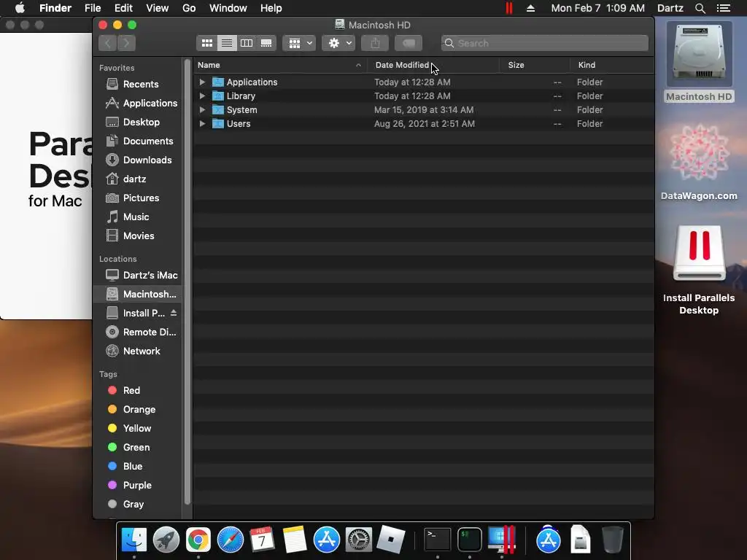This screenshot has height=560, width=747.
Task: Select the System folder row
Action: 424,109
